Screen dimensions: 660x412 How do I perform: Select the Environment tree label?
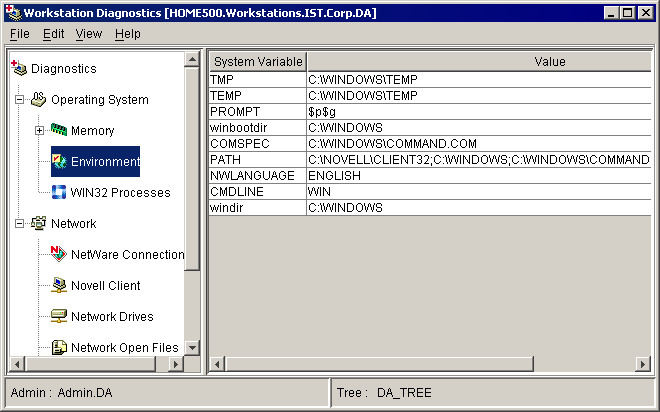click(105, 162)
